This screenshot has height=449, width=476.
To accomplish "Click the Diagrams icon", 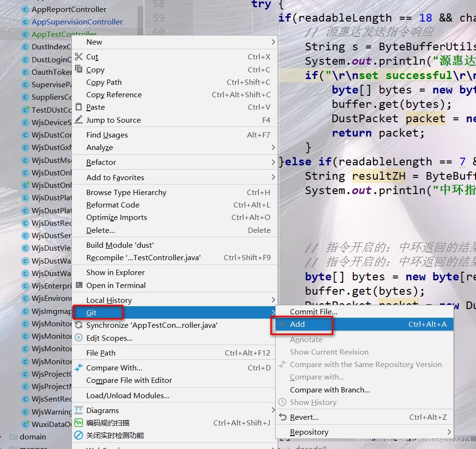I will (79, 411).
